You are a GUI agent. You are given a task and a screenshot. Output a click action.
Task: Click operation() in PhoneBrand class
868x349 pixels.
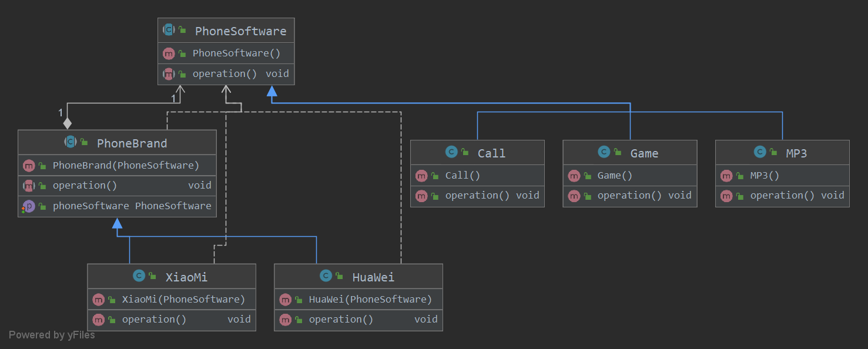pyautogui.click(x=85, y=185)
